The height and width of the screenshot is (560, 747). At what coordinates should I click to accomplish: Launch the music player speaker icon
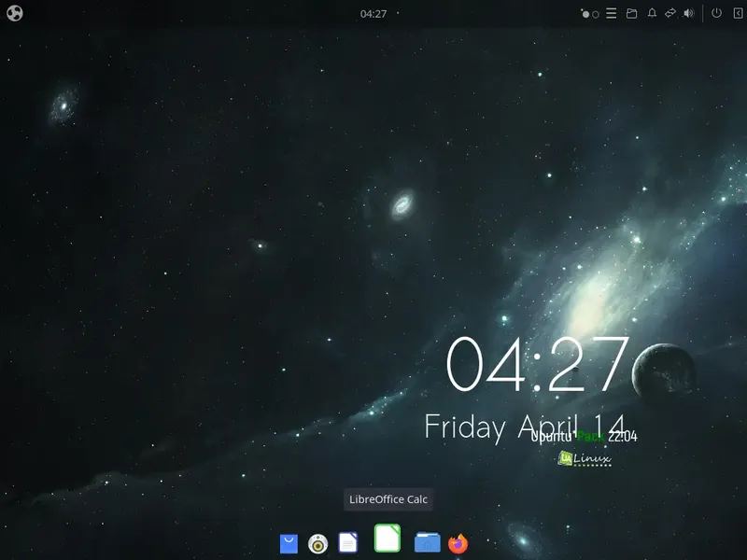tap(317, 543)
